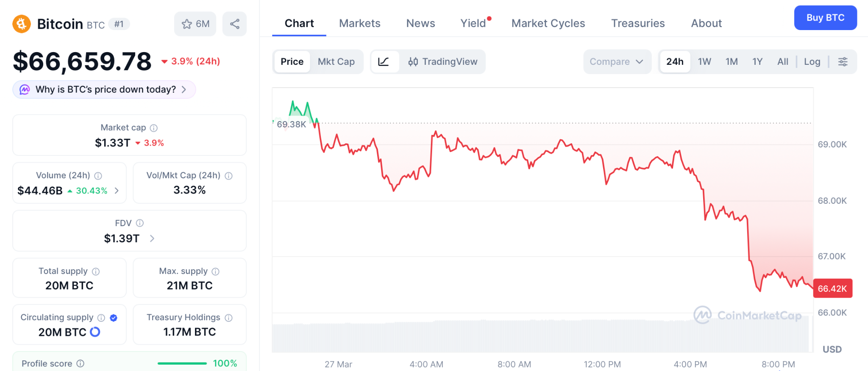Image resolution: width=868 pixels, height=371 pixels.
Task: Toggle the Log scale option
Action: tap(812, 62)
